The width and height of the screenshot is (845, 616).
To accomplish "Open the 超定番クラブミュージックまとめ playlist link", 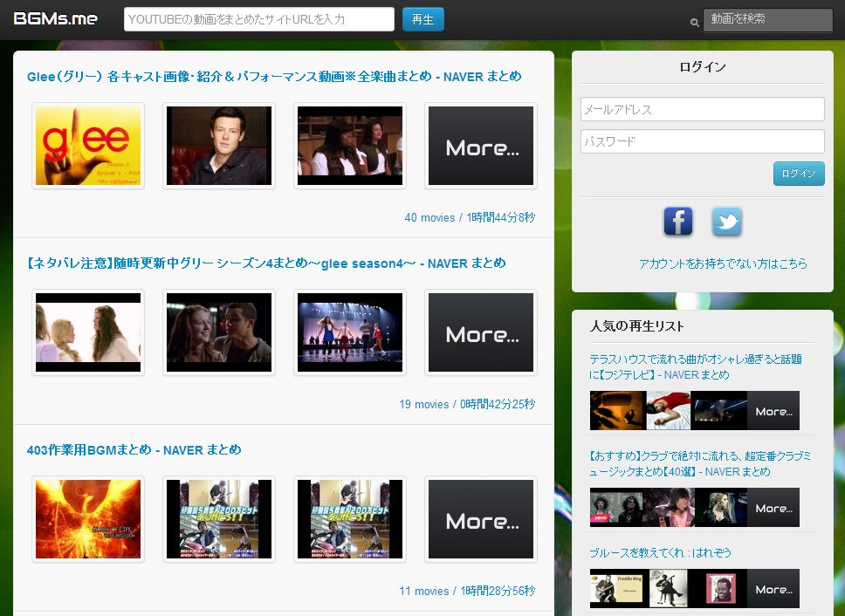I will [699, 463].
